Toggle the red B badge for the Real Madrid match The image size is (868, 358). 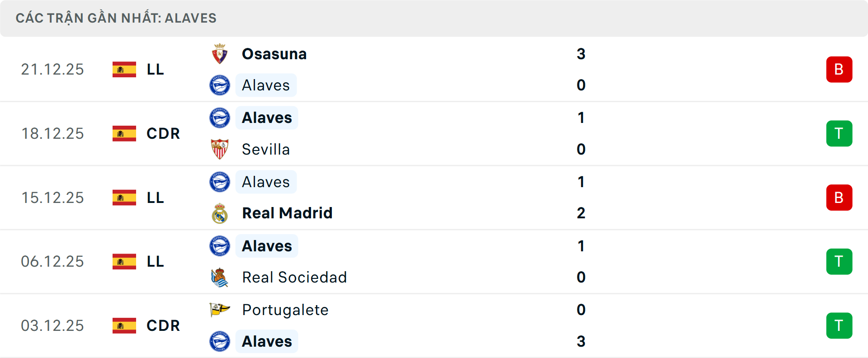click(840, 198)
